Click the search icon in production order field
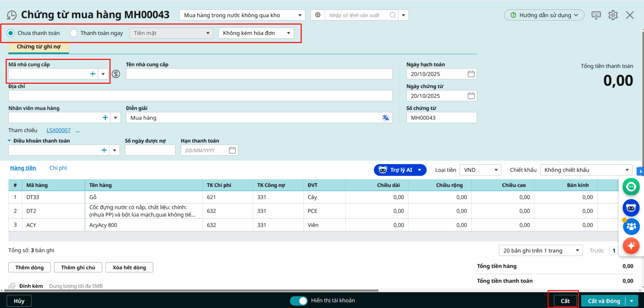The width and height of the screenshot is (644, 308). point(393,15)
